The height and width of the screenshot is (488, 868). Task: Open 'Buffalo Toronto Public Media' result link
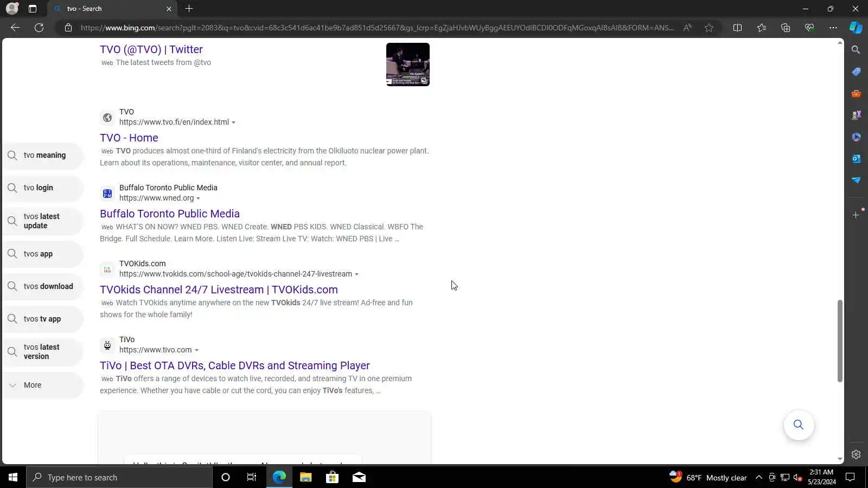(x=170, y=214)
